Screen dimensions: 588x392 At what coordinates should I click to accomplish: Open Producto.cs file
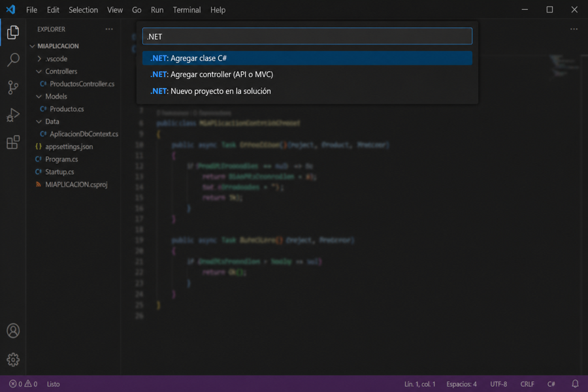coord(67,109)
